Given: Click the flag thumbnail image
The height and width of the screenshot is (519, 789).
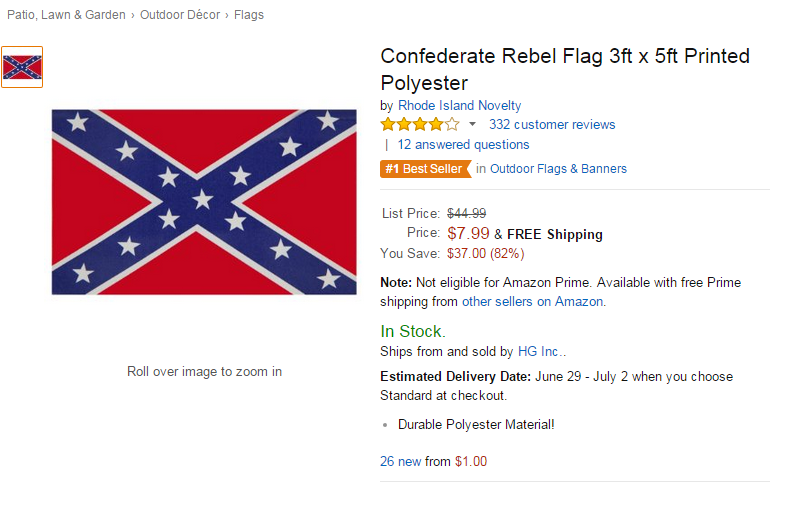Looking at the screenshot, I should coord(22,67).
